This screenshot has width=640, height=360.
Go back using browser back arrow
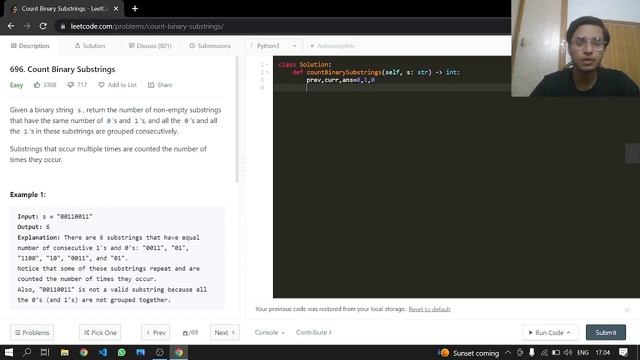pos(11,26)
